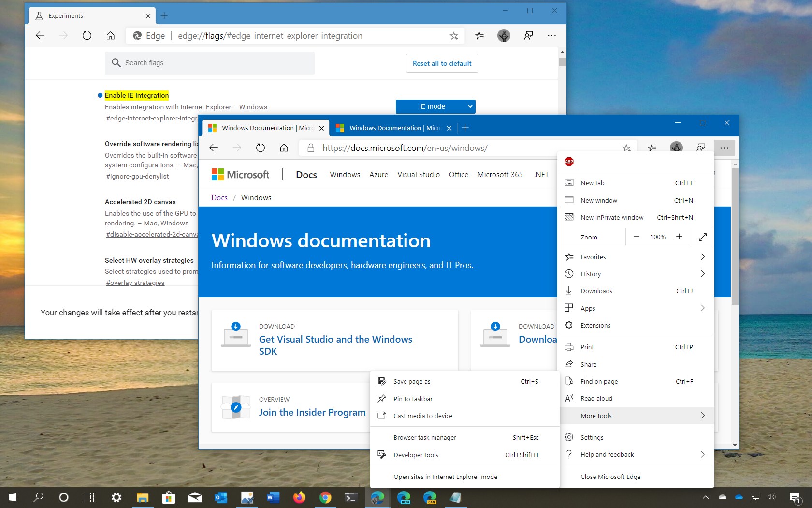The image size is (812, 508).
Task: Click the send feedback icon next to profile
Action: (x=700, y=148)
